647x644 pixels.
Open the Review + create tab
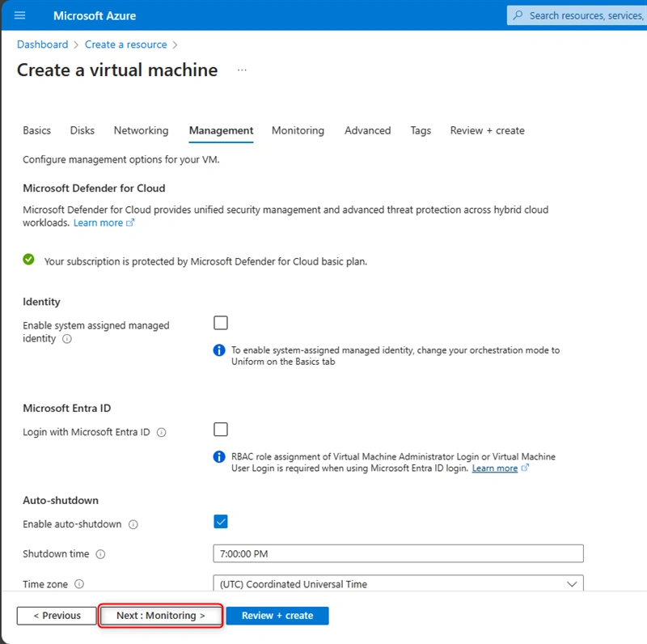pyautogui.click(x=488, y=130)
